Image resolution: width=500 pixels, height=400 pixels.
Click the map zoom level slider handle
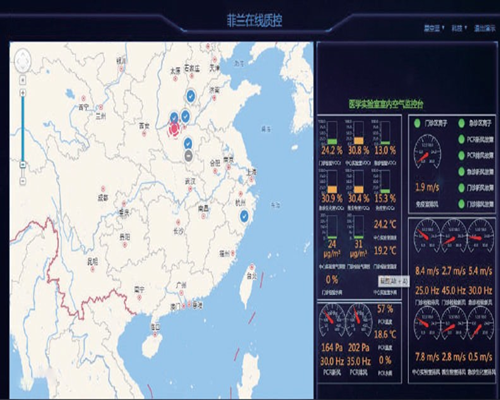(x=23, y=164)
